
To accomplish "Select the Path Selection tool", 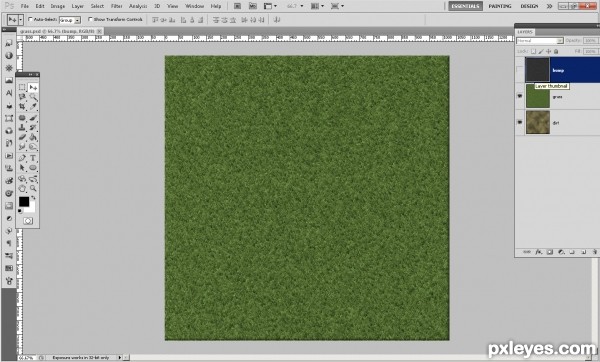I will [22, 168].
